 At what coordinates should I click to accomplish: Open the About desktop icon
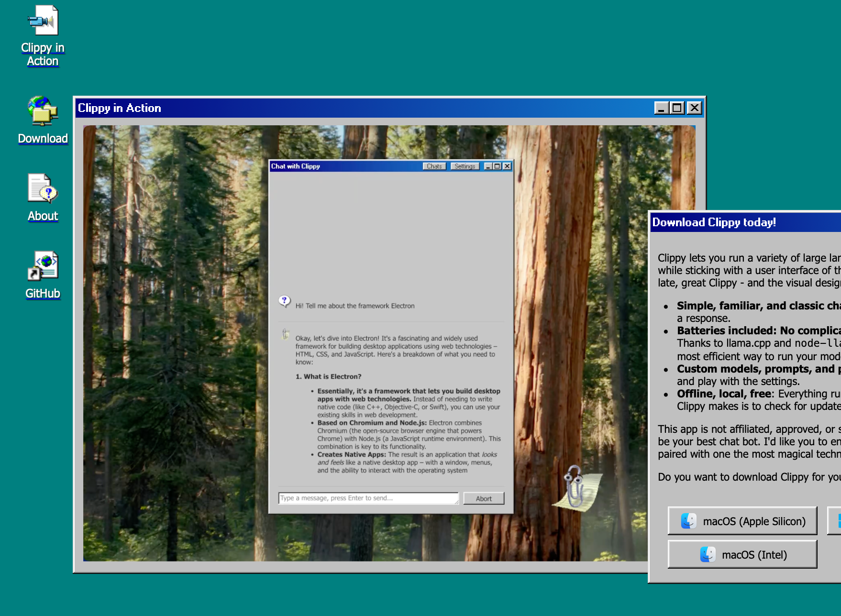(43, 198)
